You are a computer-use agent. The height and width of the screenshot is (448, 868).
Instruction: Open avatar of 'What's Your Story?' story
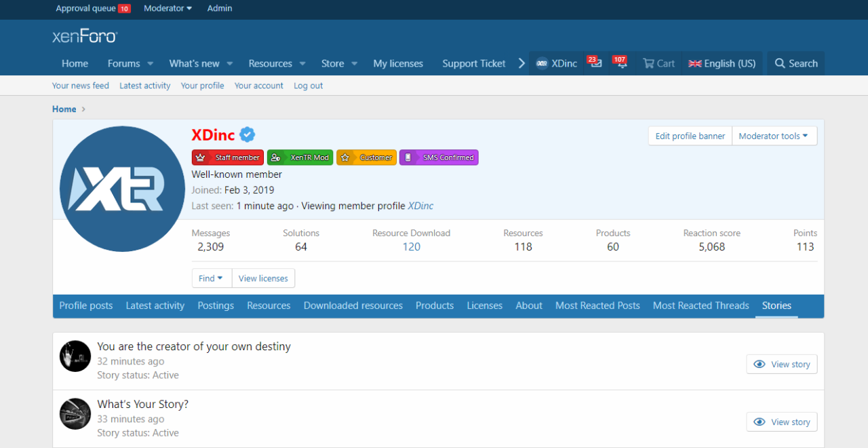[x=75, y=413]
